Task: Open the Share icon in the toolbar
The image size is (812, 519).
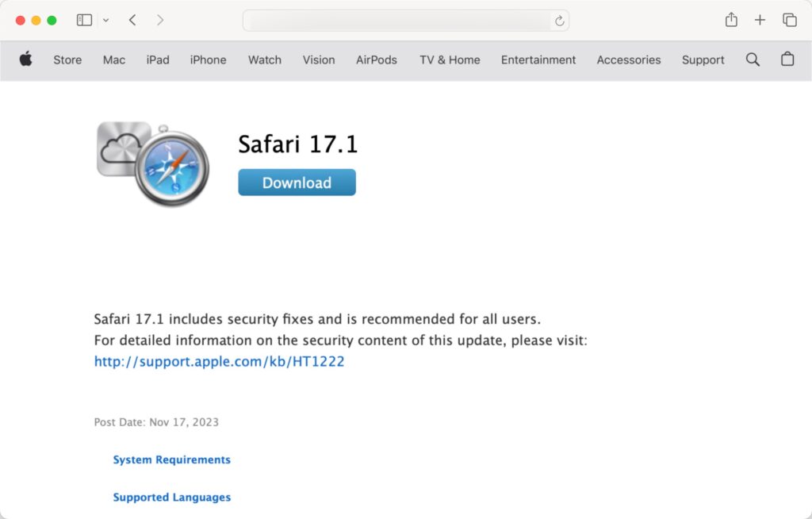Action: (731, 20)
